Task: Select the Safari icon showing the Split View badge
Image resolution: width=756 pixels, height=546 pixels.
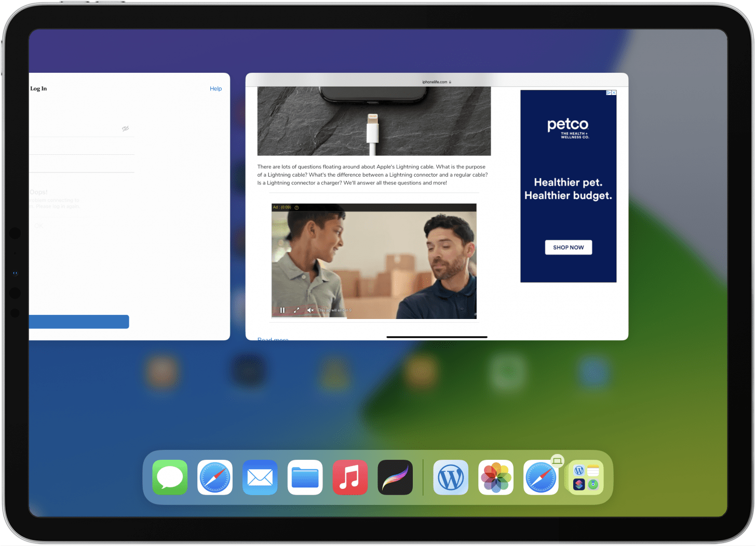Action: pyautogui.click(x=541, y=477)
